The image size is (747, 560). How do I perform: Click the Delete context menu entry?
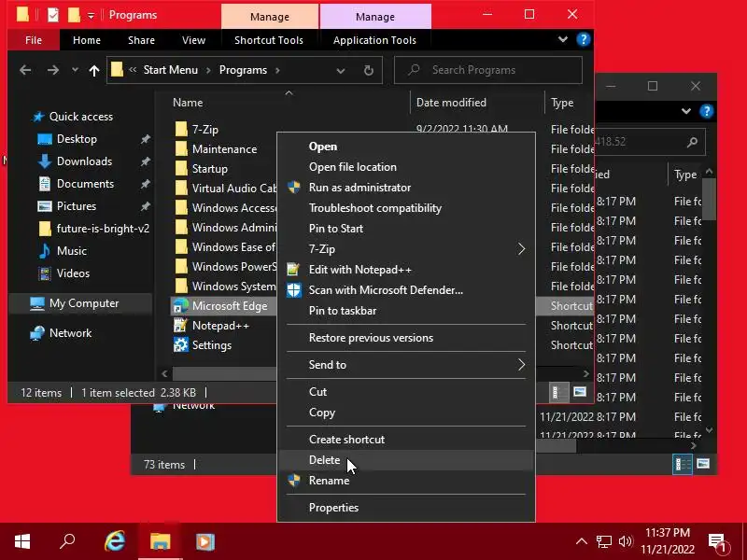(x=405, y=460)
